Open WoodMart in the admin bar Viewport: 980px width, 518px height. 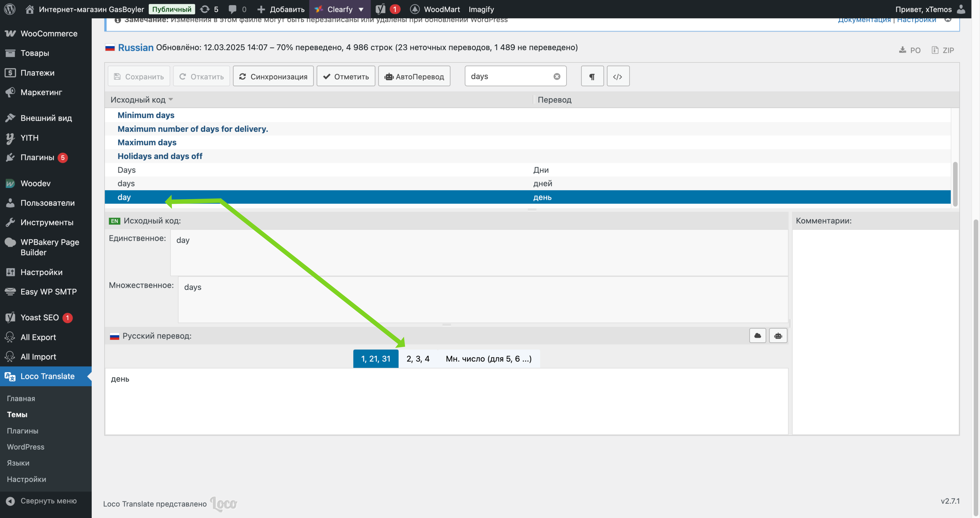[435, 9]
